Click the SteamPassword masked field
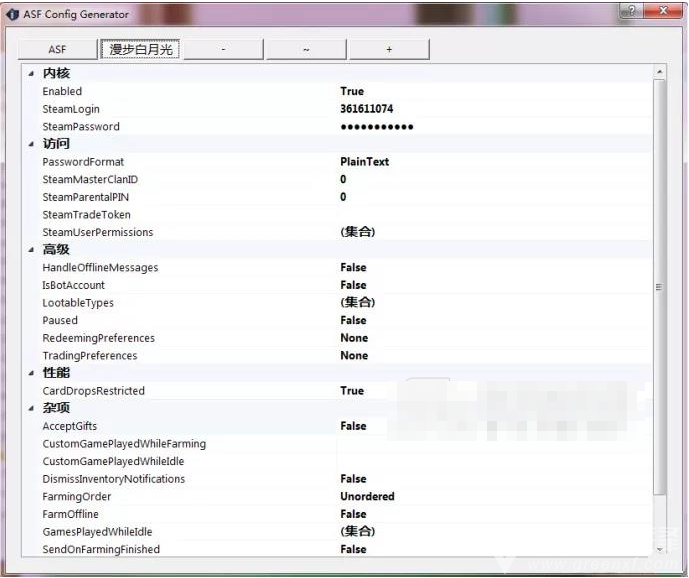Screen dimensions: 689x578 (377, 127)
